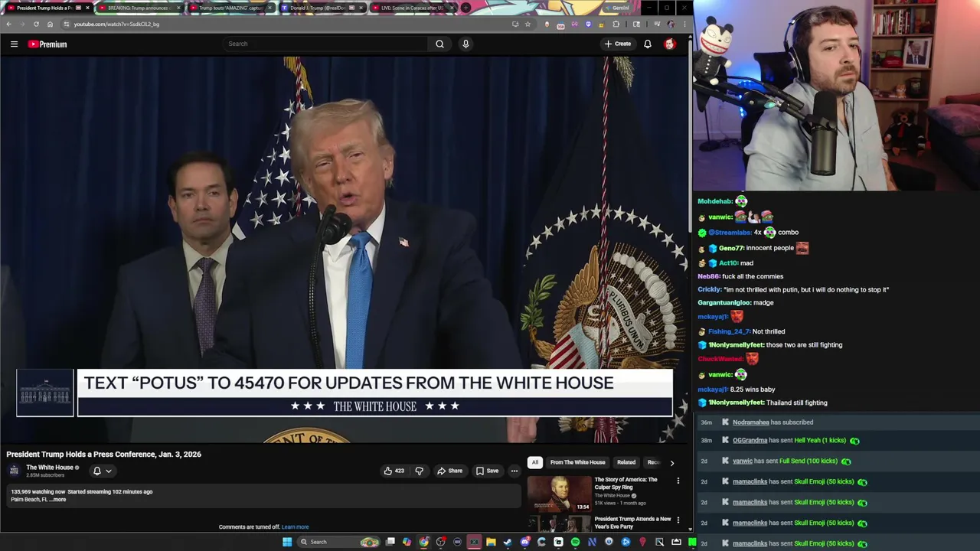Click the YouTube search magnifier button
Viewport: 980px width, 551px height.
coord(439,44)
